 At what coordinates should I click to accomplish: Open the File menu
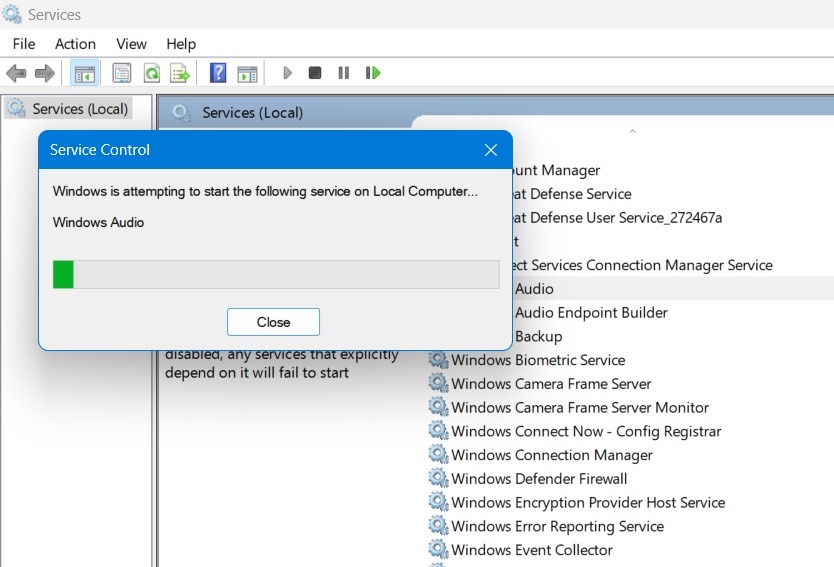[x=24, y=44]
